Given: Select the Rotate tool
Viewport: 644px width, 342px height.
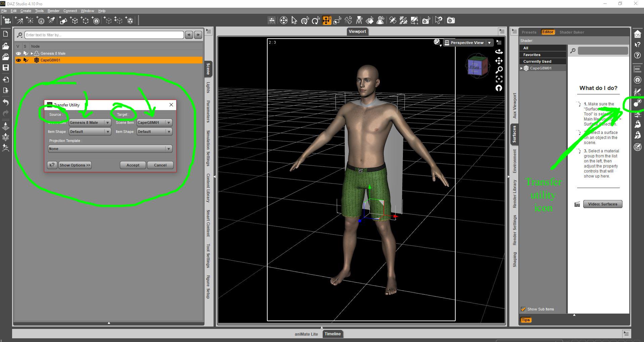Looking at the screenshot, I should pos(316,20).
